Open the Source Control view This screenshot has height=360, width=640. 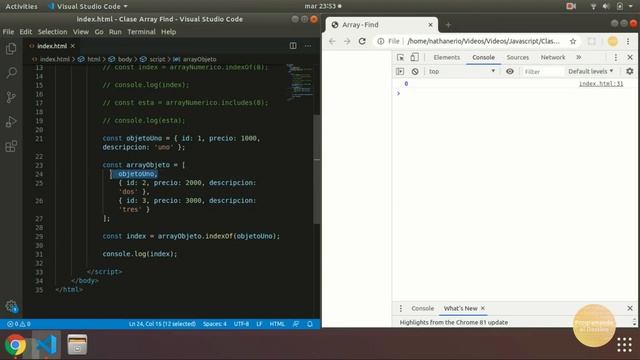pos(11,97)
